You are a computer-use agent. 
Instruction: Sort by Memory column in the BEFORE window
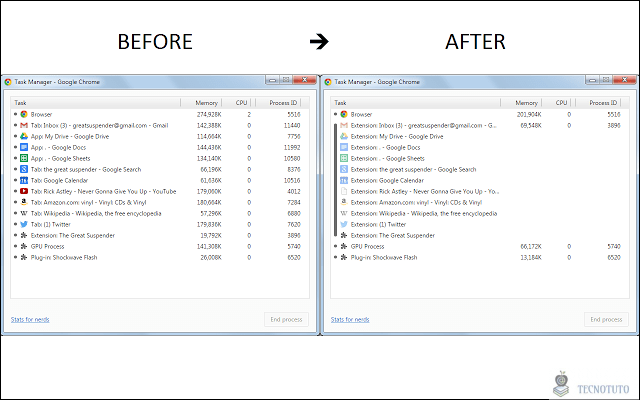[x=201, y=103]
